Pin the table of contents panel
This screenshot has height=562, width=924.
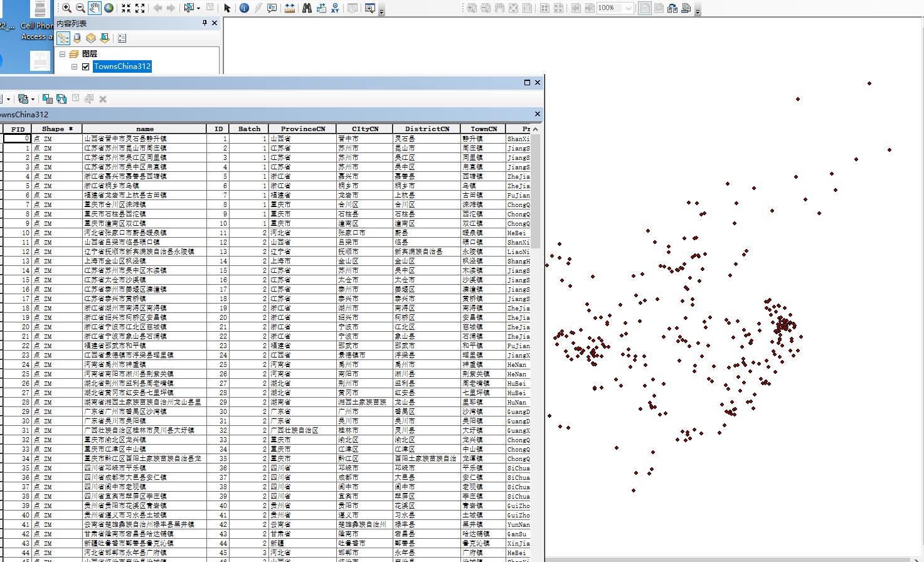(204, 23)
